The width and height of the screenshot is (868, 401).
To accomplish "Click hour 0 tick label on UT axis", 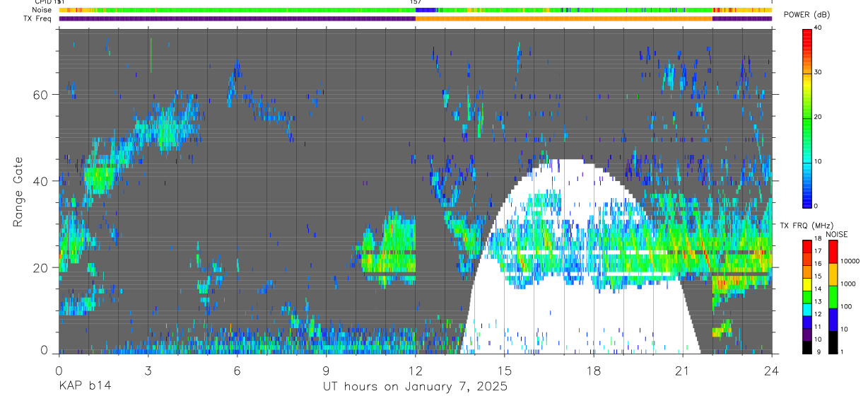I will point(59,369).
